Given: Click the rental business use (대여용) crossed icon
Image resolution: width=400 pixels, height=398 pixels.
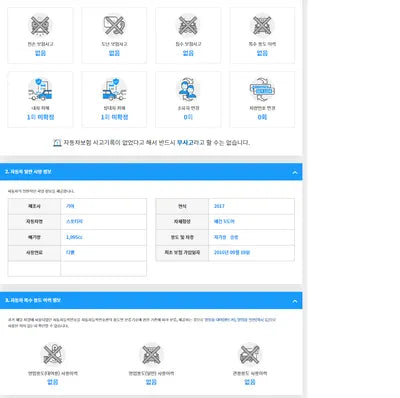Looking at the screenshot, I should pyautogui.click(x=53, y=354).
